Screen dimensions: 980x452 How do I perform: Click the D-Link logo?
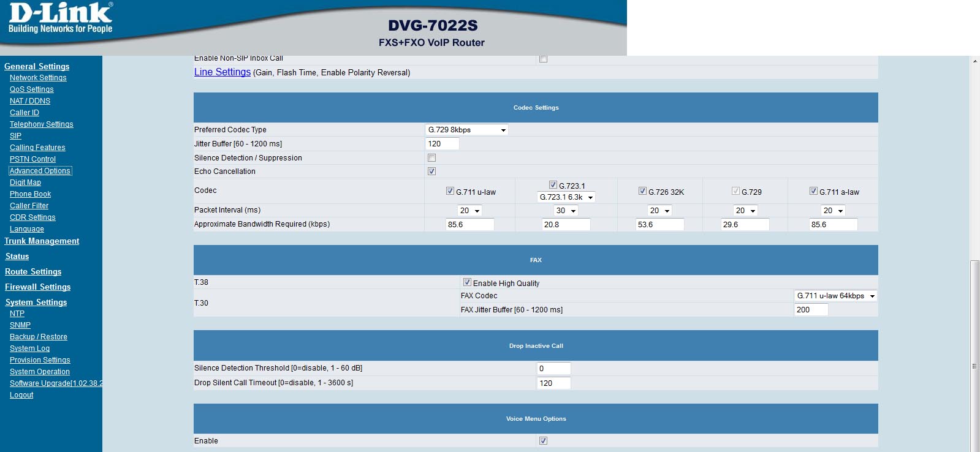[60, 18]
